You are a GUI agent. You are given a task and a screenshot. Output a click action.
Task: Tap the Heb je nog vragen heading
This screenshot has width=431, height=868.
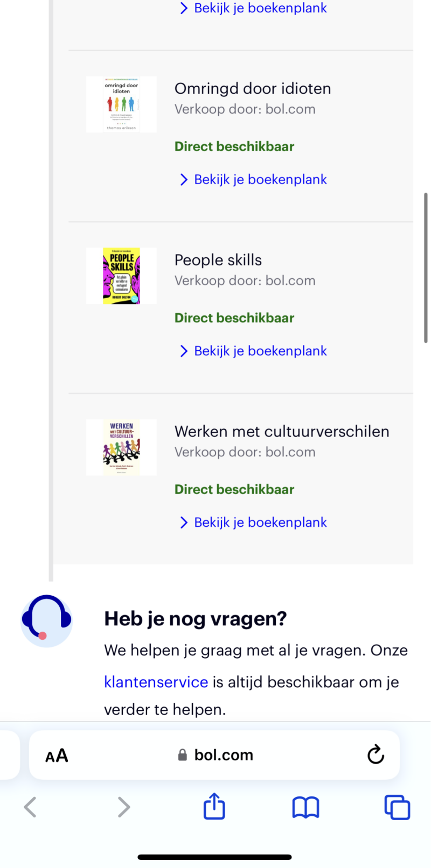[x=195, y=619]
